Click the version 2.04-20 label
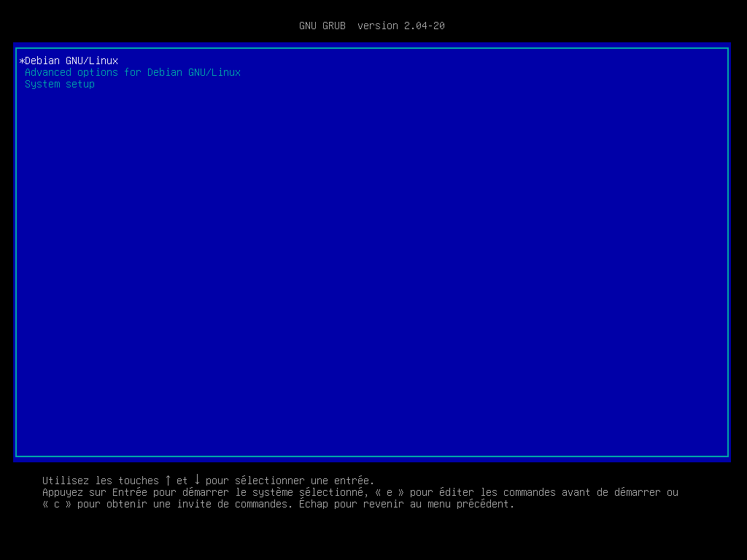 click(x=401, y=26)
